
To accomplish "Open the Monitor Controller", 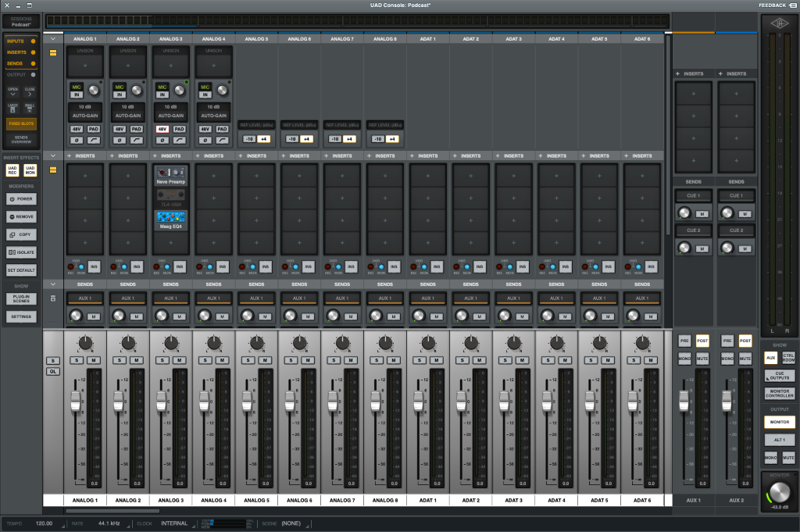I will coord(779,393).
